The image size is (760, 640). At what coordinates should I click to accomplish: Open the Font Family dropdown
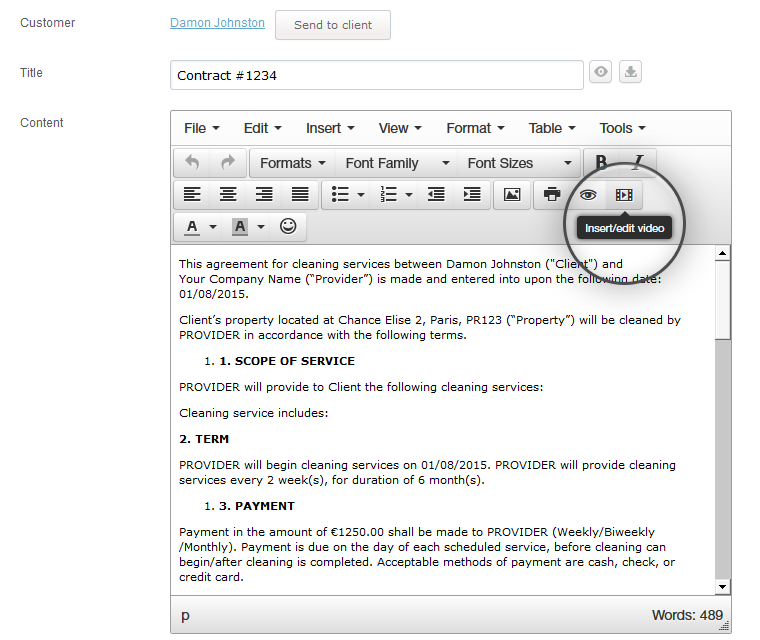pos(397,163)
